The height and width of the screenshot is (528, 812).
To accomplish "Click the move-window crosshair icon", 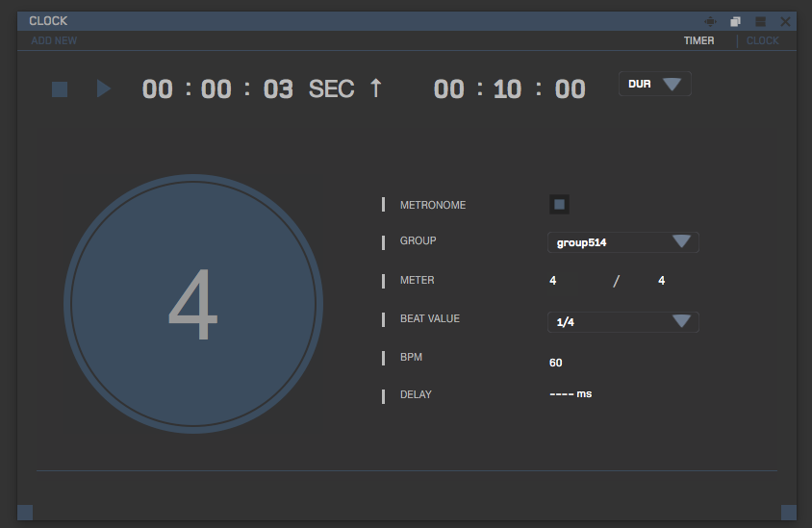I will click(710, 21).
